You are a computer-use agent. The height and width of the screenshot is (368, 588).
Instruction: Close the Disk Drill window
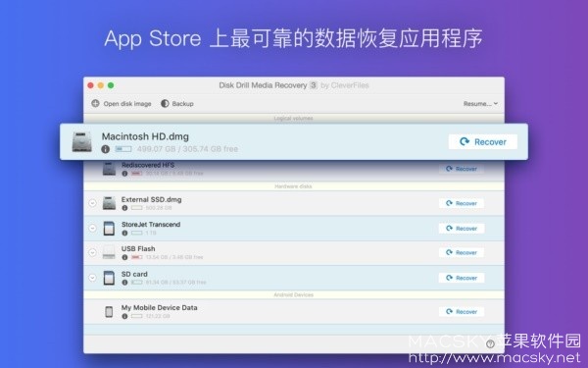(x=90, y=85)
